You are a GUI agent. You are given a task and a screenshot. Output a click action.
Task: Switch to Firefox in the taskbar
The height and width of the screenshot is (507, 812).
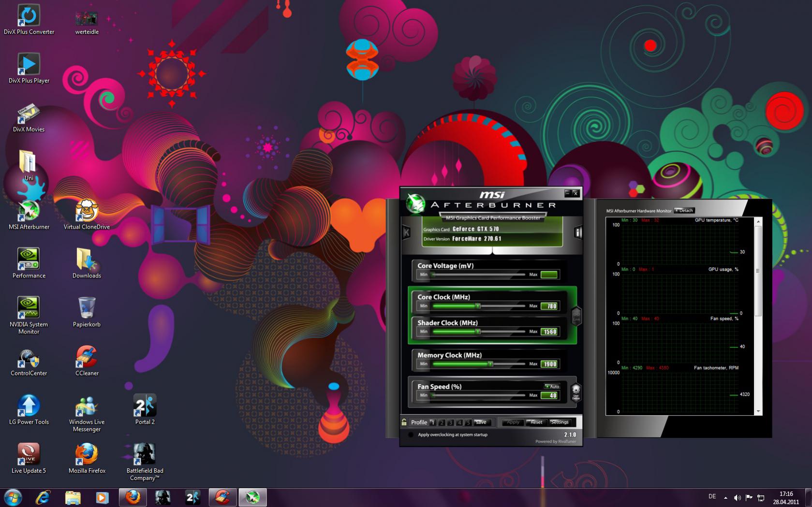click(x=133, y=497)
